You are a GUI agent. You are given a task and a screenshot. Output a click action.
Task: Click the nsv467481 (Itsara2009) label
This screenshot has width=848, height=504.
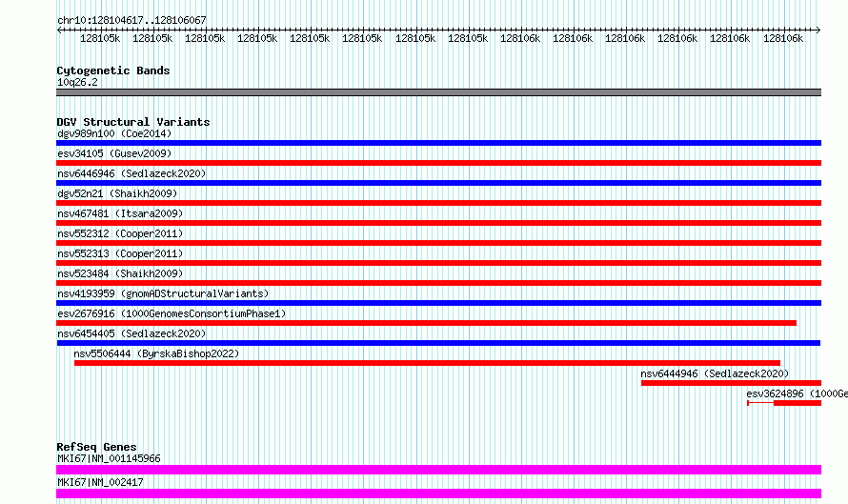(120, 213)
